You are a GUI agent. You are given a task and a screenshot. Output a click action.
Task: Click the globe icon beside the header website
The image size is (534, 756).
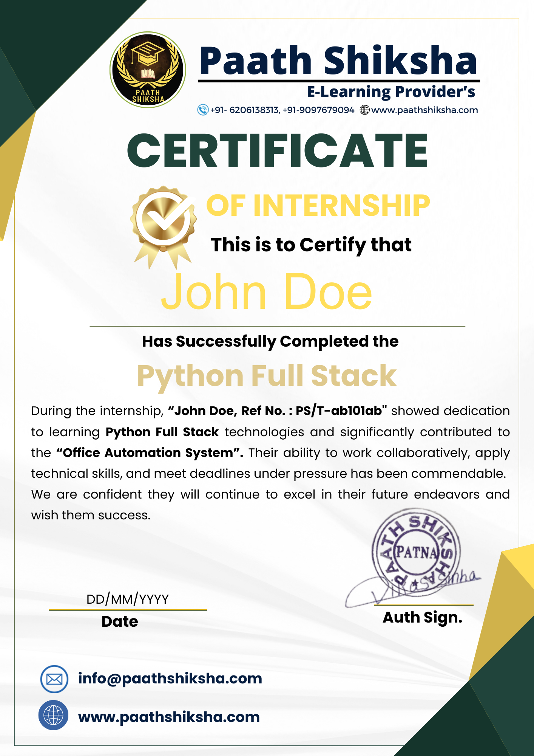tap(364, 110)
